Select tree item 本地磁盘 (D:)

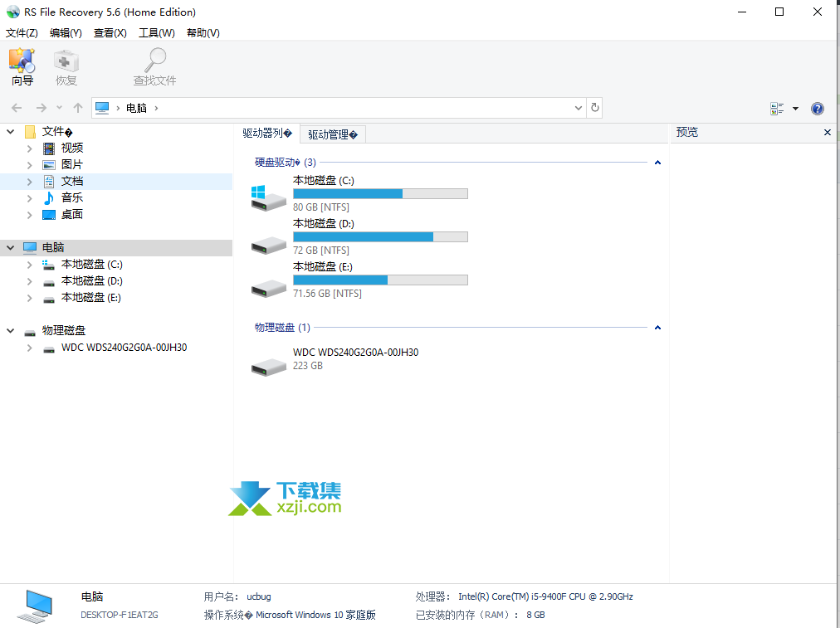point(91,281)
